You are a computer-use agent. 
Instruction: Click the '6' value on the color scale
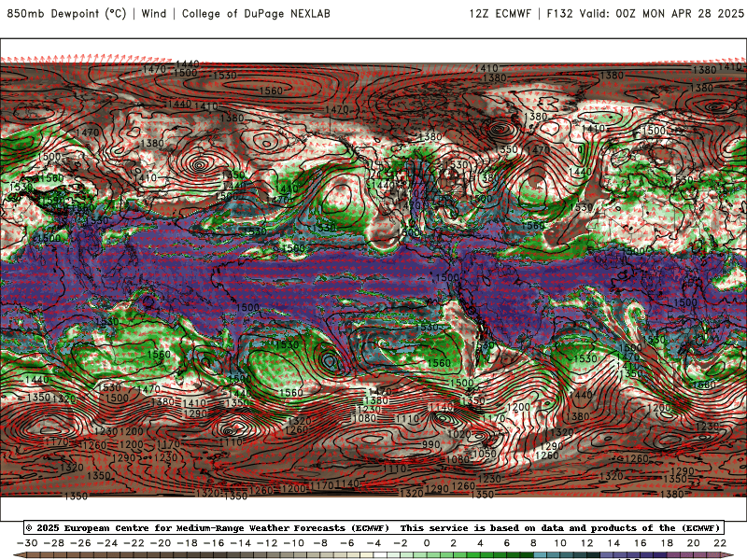point(507,543)
